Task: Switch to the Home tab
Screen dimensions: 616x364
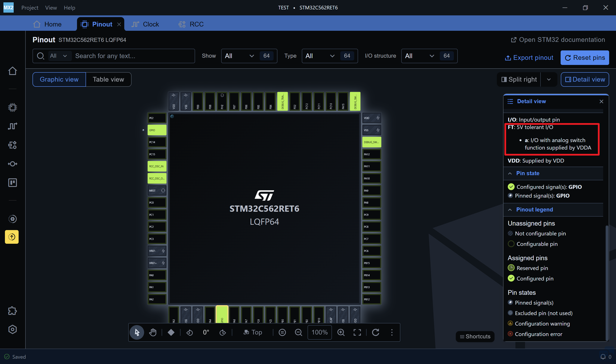Action: (x=47, y=24)
